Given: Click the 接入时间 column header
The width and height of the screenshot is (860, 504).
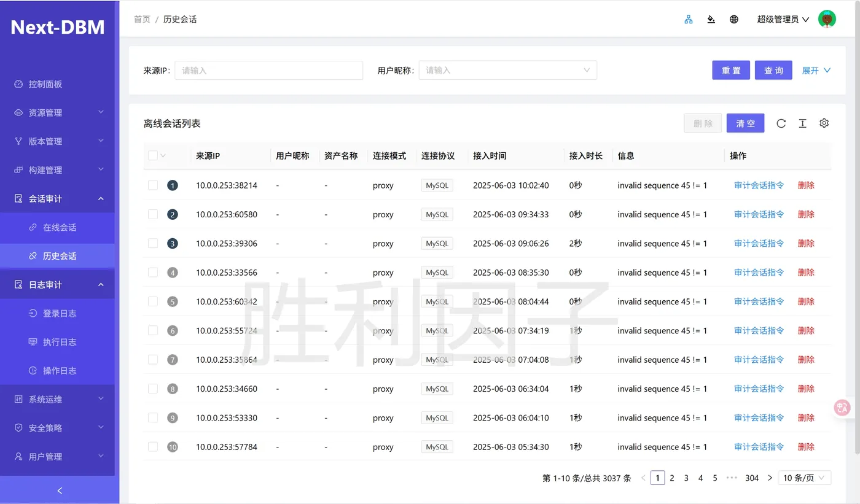Looking at the screenshot, I should point(490,156).
